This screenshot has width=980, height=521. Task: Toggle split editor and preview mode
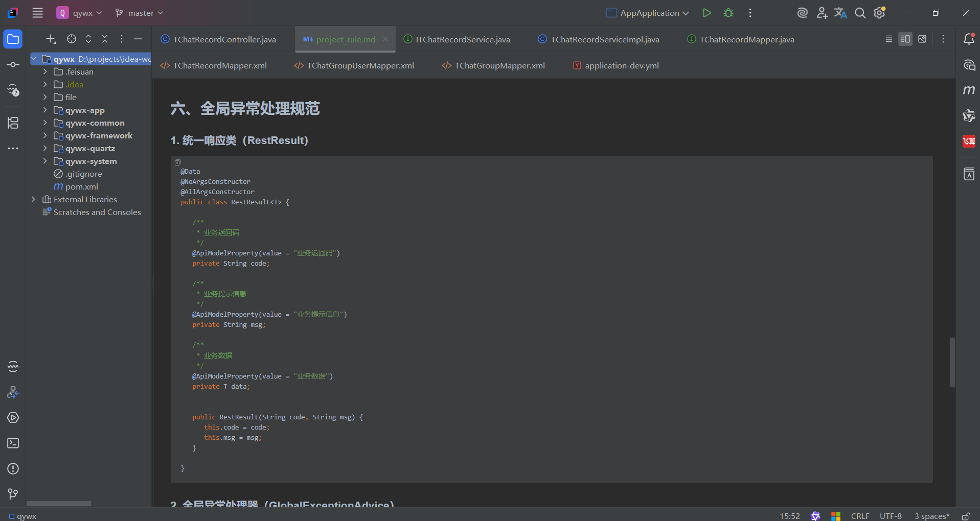pos(905,39)
